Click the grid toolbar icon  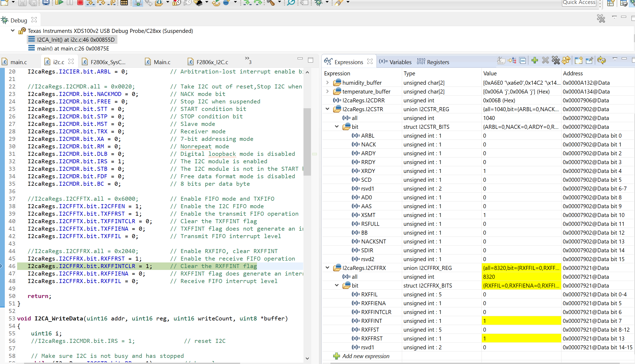point(124,2)
